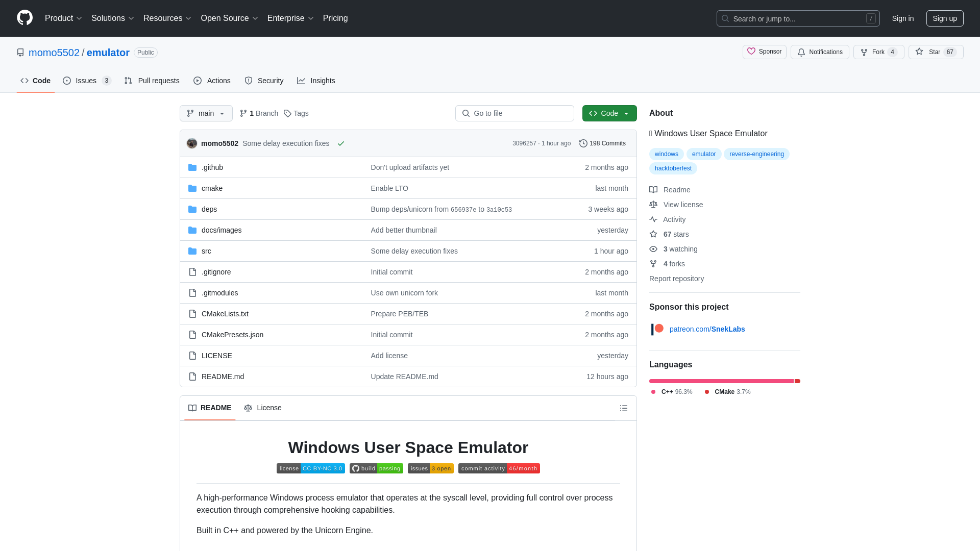Click the Sign up button
Image resolution: width=980 pixels, height=551 pixels.
[x=945, y=18]
